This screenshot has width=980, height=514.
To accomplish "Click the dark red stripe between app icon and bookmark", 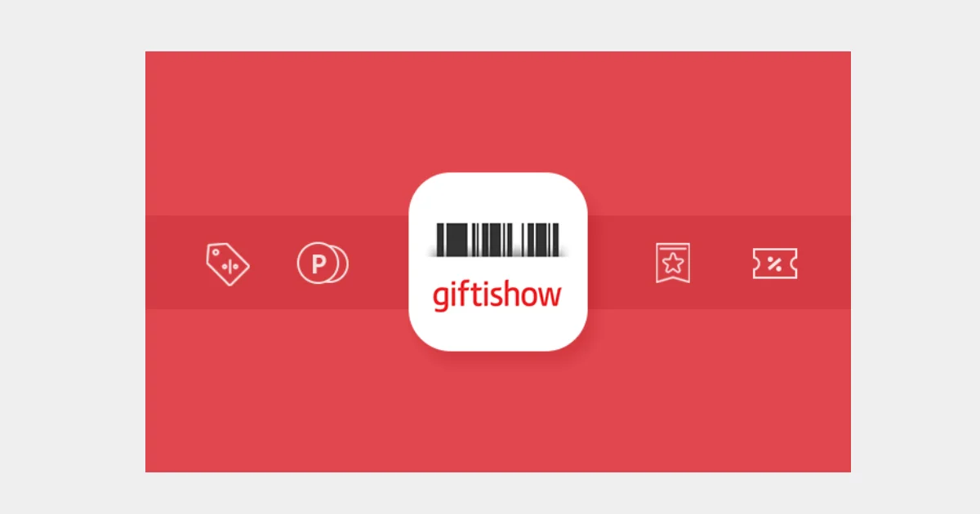I will tap(621, 263).
